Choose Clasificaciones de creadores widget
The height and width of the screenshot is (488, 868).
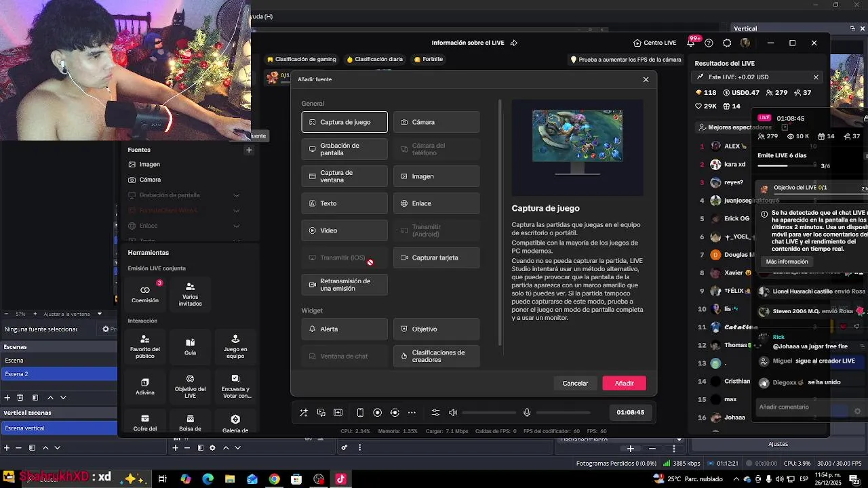tap(436, 356)
